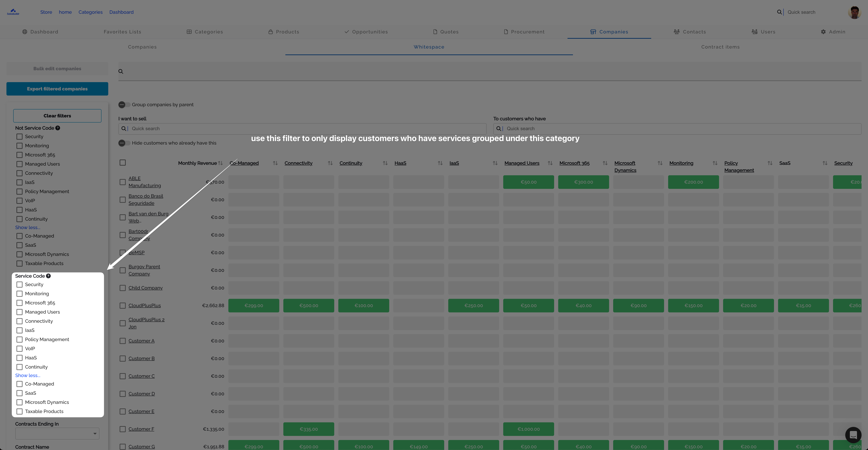868x450 pixels.
Task: Collapse Not Service Code list with Show less
Action: point(28,228)
